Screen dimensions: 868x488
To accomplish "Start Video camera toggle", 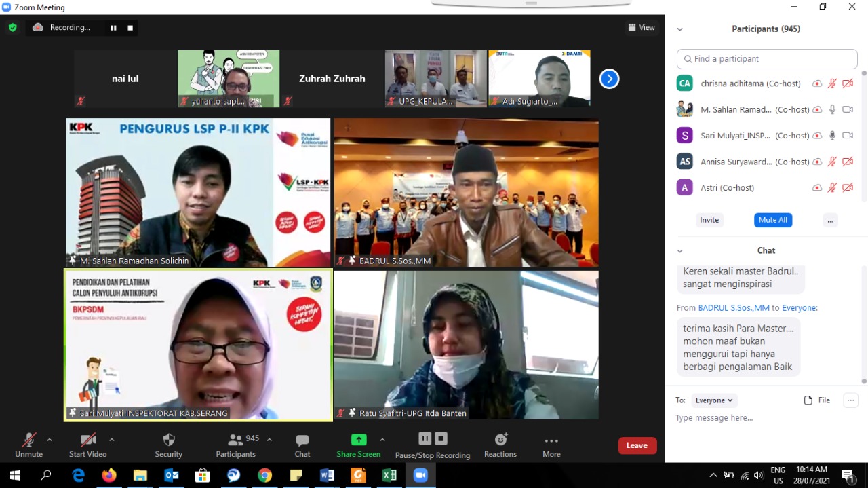I will click(x=87, y=440).
